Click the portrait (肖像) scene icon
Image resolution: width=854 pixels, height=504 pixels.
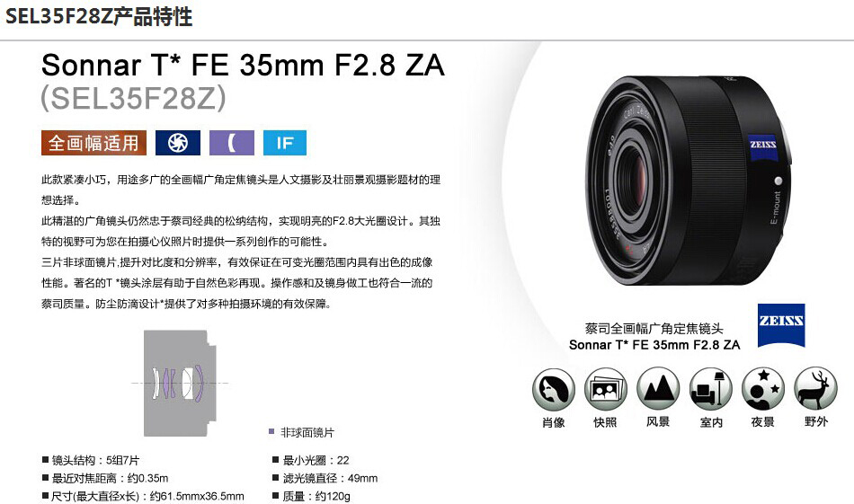554,390
